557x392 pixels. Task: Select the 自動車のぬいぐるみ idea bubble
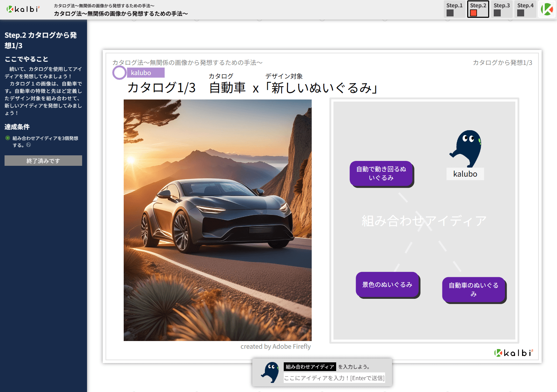tap(473, 289)
